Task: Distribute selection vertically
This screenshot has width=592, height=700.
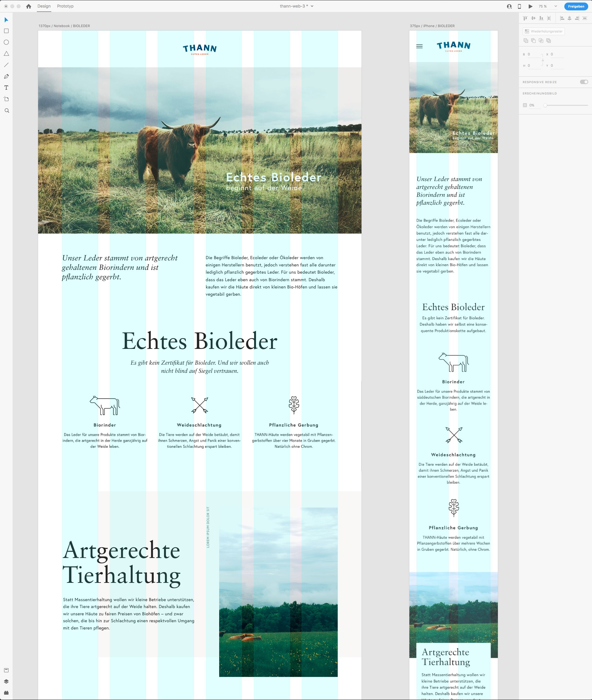Action: (585, 18)
